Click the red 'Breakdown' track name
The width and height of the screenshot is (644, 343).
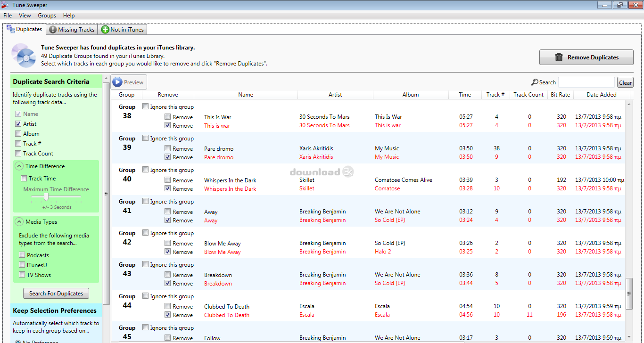(x=218, y=284)
